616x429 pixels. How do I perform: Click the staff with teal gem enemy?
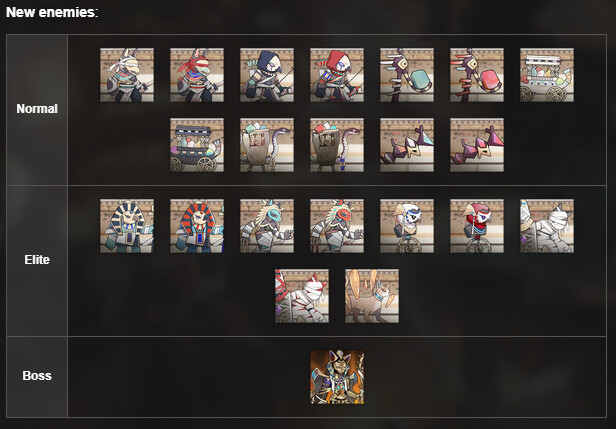[x=407, y=75]
